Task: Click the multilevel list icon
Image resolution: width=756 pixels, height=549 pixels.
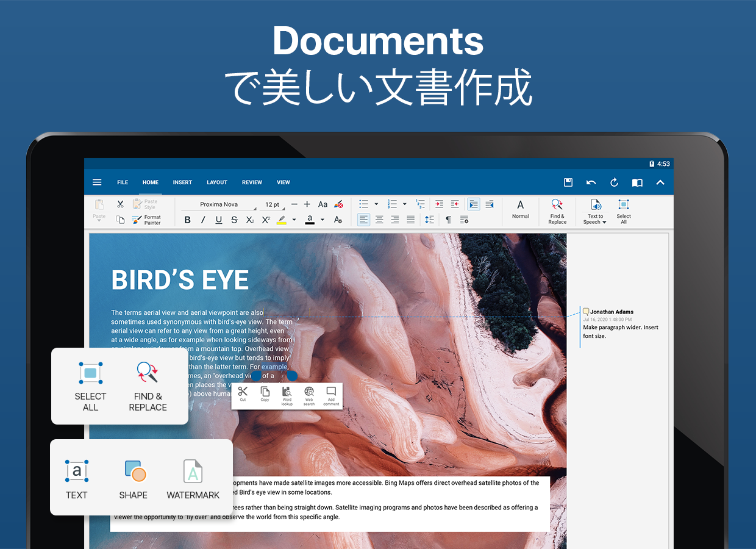Action: tap(420, 204)
